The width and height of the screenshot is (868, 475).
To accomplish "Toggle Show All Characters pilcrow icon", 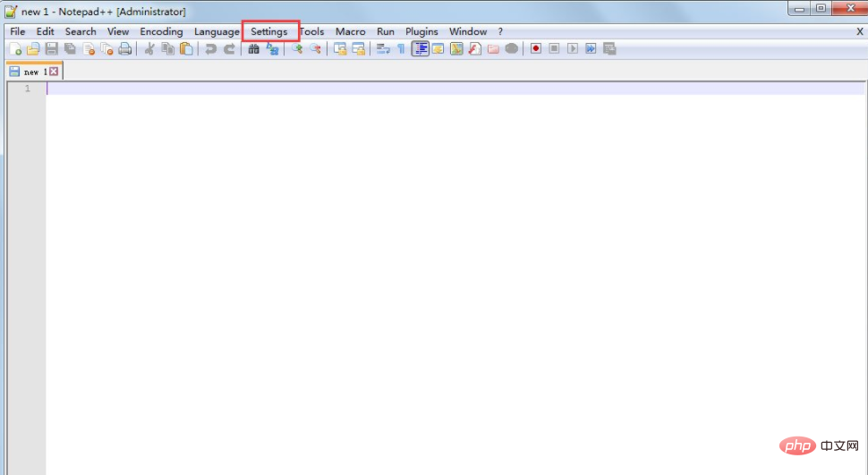I will (x=402, y=48).
